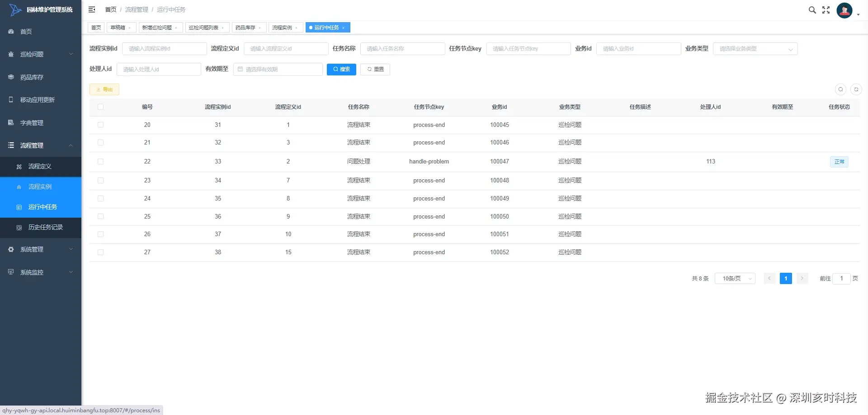Open the user avatar menu
868x415 pixels.
(844, 10)
